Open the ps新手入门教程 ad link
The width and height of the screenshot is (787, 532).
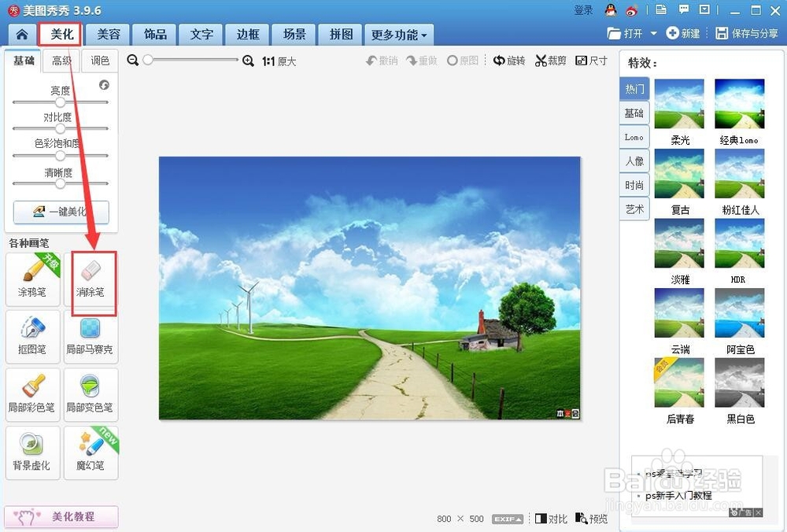678,495
